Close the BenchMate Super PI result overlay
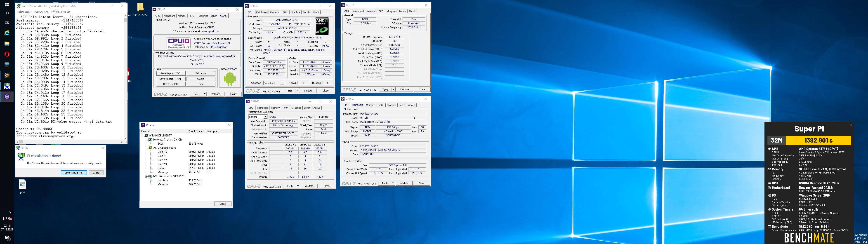The height and width of the screenshot is (244, 868). tap(851, 125)
